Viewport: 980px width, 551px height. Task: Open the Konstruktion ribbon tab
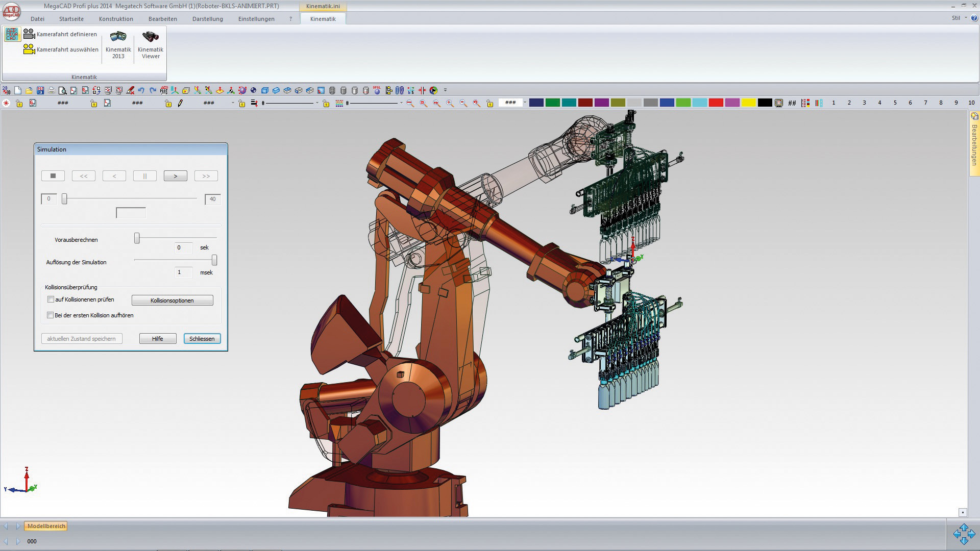click(x=116, y=19)
